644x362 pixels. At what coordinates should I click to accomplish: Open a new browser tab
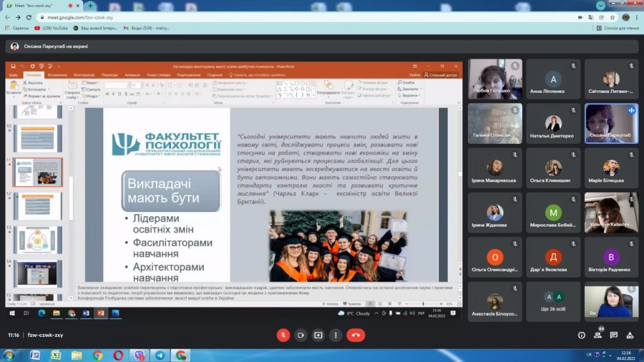point(91,6)
